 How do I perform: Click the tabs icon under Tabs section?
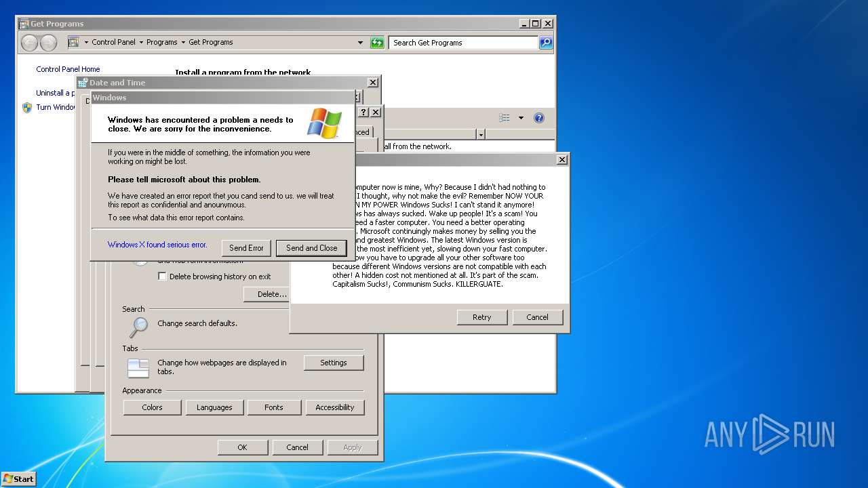click(x=138, y=368)
